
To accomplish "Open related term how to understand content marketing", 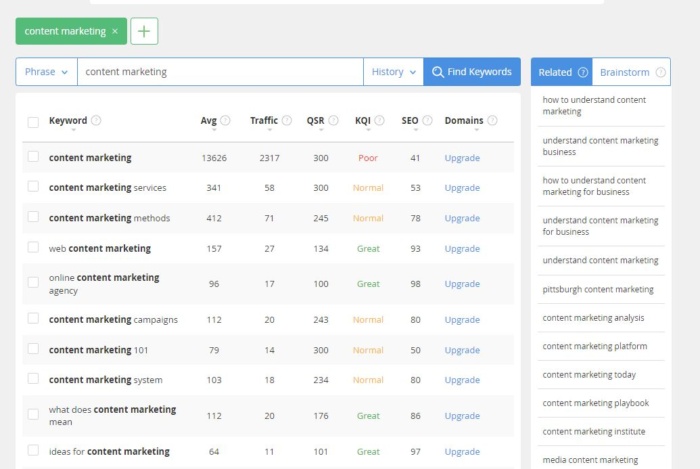I will [x=594, y=106].
